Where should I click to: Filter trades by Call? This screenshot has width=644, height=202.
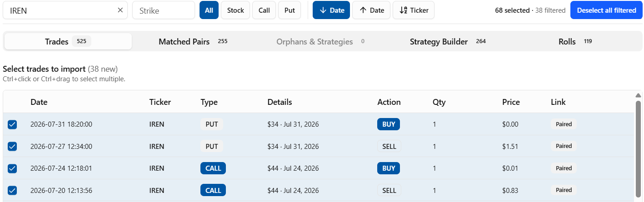(x=264, y=10)
